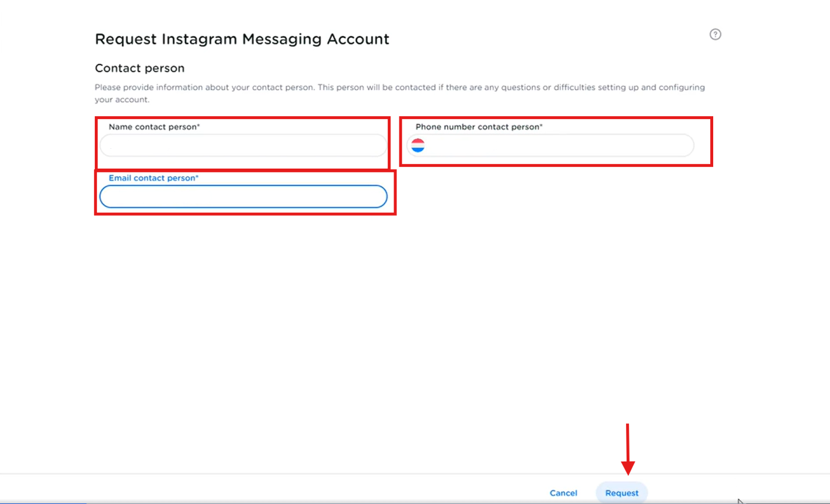Click the "Name contact person*" label

click(x=154, y=127)
